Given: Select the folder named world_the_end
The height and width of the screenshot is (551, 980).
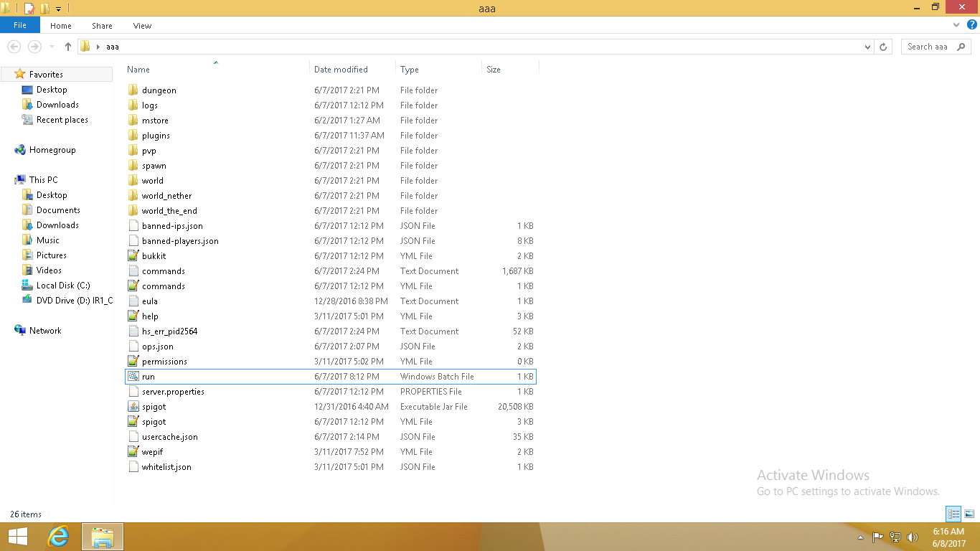Looking at the screenshot, I should pyautogui.click(x=169, y=211).
